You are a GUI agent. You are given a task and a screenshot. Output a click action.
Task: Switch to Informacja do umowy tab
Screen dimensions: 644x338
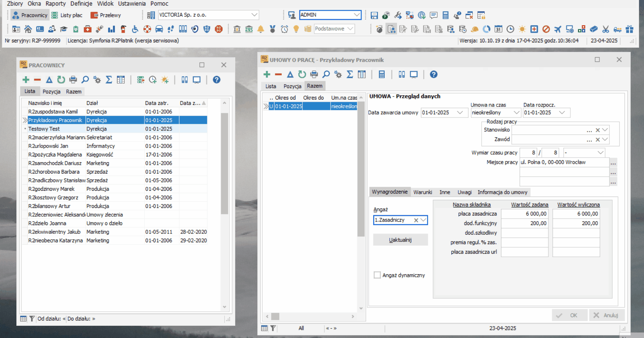(x=503, y=192)
